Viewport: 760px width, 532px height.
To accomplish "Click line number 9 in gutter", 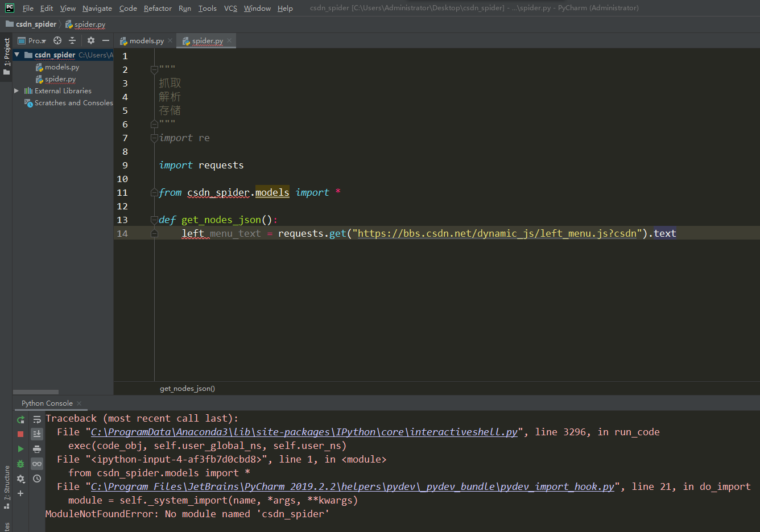I will pyautogui.click(x=125, y=165).
